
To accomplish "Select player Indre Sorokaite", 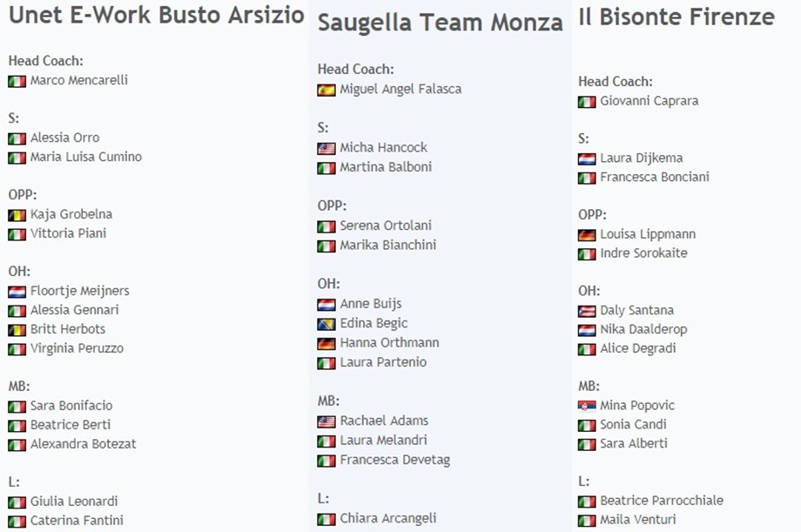I will tap(643, 253).
